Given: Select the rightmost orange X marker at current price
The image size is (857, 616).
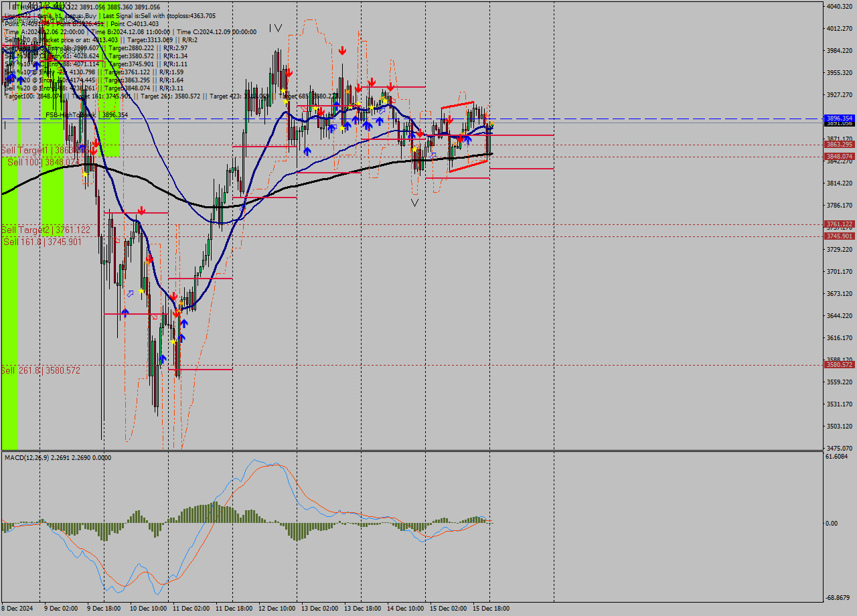Looking at the screenshot, I should (x=491, y=125).
